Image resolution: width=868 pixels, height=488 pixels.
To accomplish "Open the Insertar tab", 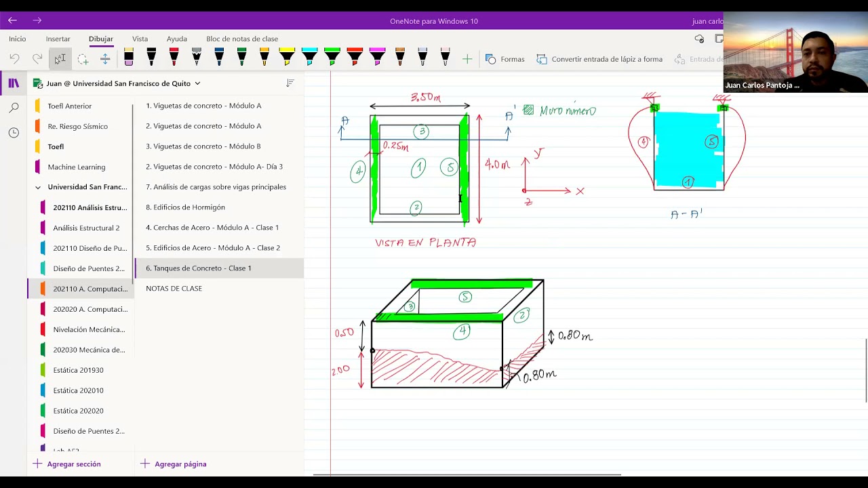I will coord(58,39).
